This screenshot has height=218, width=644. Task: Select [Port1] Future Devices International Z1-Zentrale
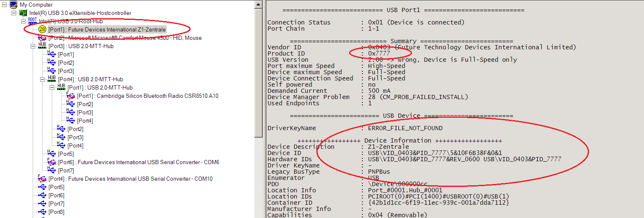107,29
